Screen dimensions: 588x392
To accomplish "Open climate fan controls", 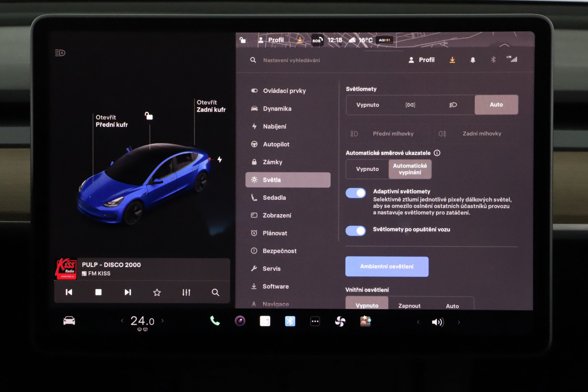I will 340,321.
